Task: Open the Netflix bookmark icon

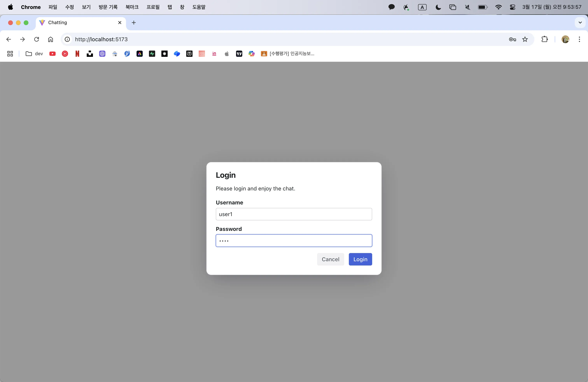Action: click(77, 54)
